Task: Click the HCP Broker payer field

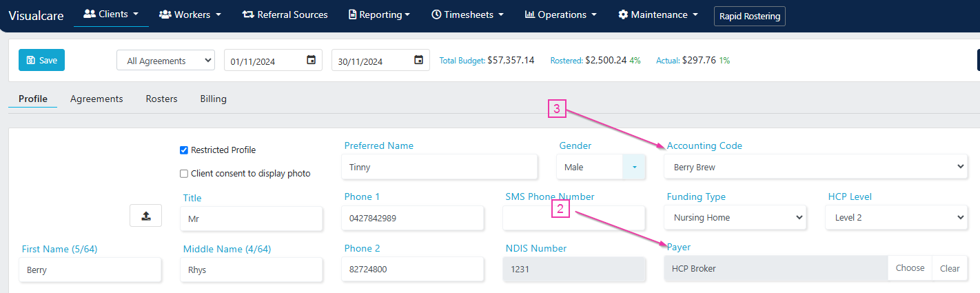Action: click(776, 268)
